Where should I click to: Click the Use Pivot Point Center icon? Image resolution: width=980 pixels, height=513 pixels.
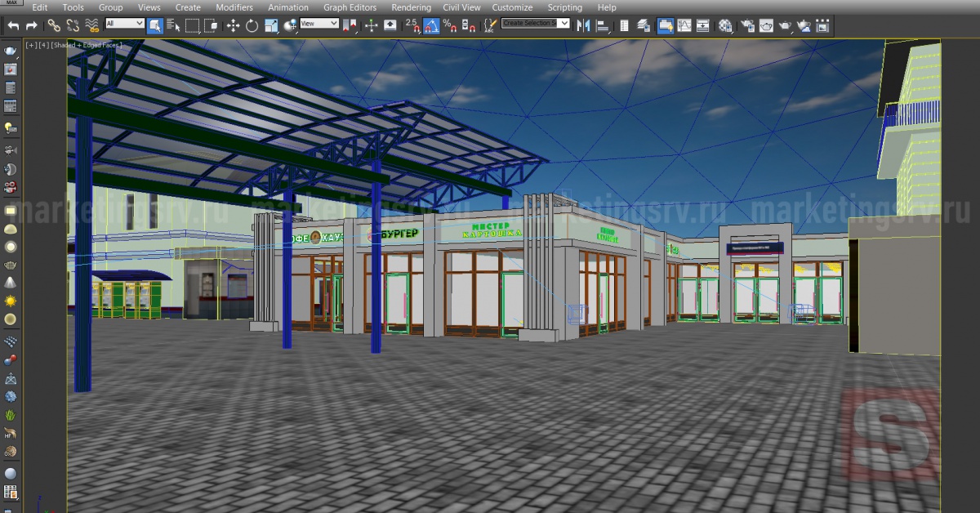point(350,26)
